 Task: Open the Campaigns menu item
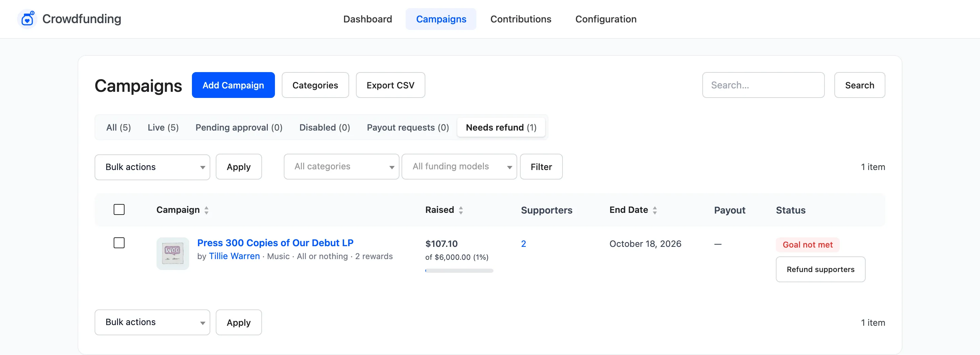coord(441,19)
